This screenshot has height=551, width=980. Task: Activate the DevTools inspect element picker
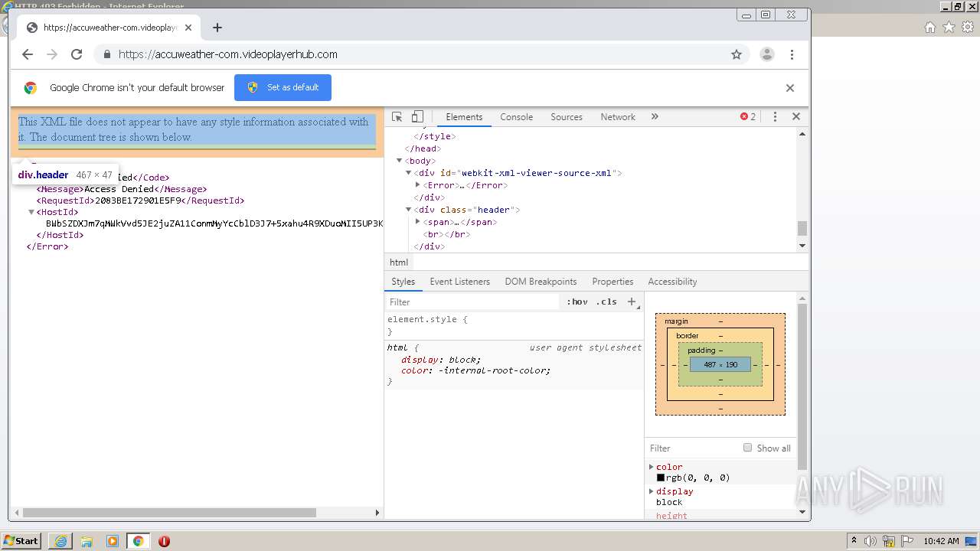click(x=397, y=117)
